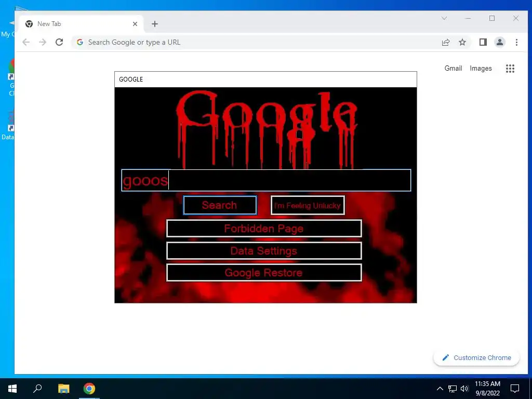
Task: Minimize the Chrome window
Action: click(x=468, y=18)
